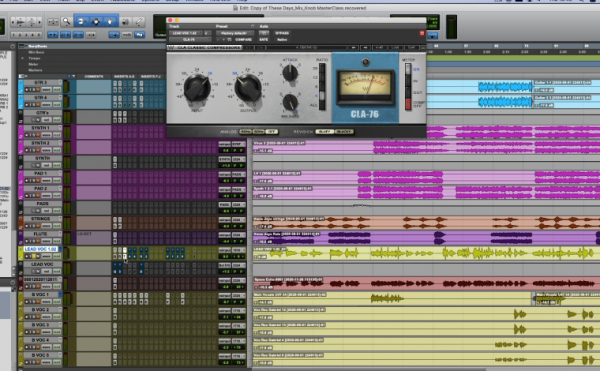
Task: Click BYPASS button in plugin window
Action: pyautogui.click(x=282, y=33)
